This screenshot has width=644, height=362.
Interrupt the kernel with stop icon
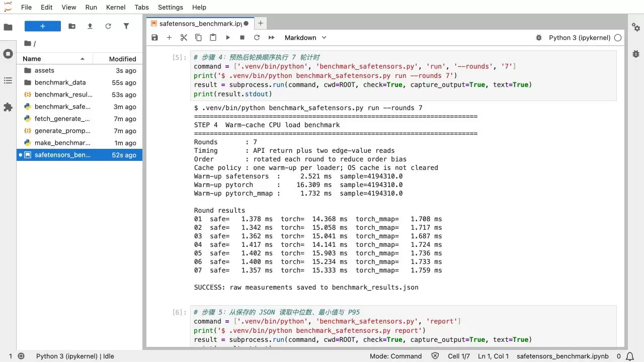pyautogui.click(x=242, y=38)
